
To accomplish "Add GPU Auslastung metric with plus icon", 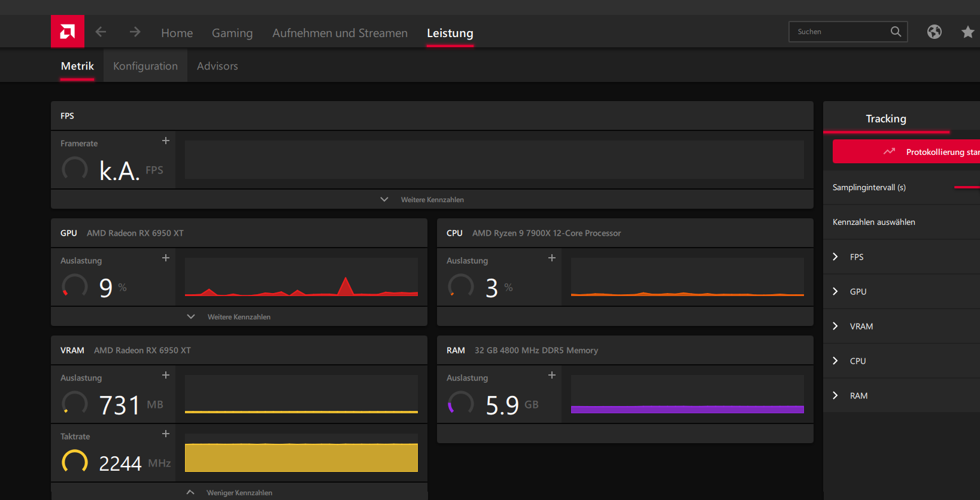I will (x=166, y=258).
